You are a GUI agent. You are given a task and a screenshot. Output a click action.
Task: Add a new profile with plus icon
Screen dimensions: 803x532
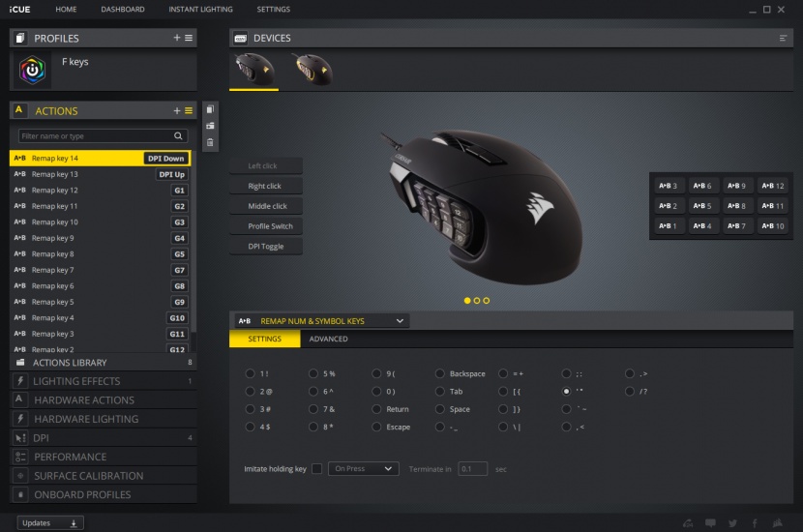point(177,38)
